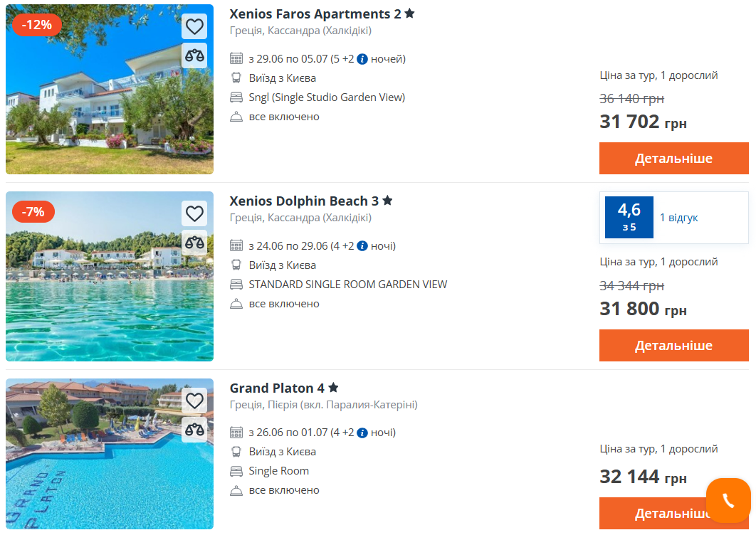This screenshot has width=756, height=535.
Task: Open nights info tooltip for Xenios Faros tour
Action: [x=362, y=58]
